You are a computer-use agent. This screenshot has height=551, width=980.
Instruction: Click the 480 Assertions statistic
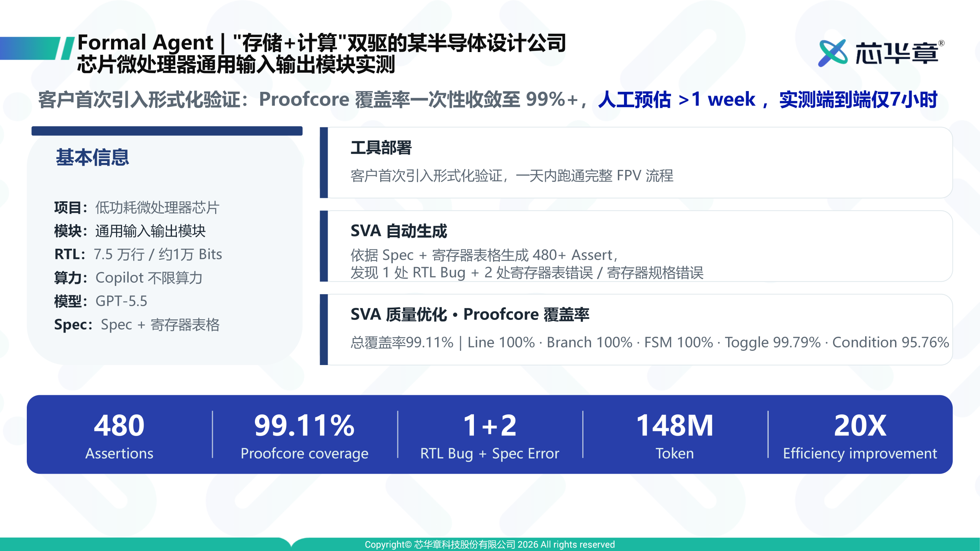coord(119,435)
